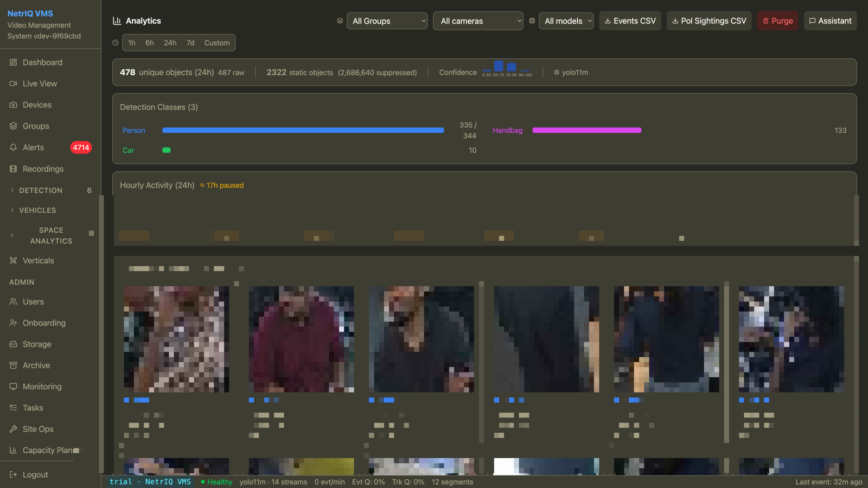Open the Groups layers icon in sidebar

13,126
